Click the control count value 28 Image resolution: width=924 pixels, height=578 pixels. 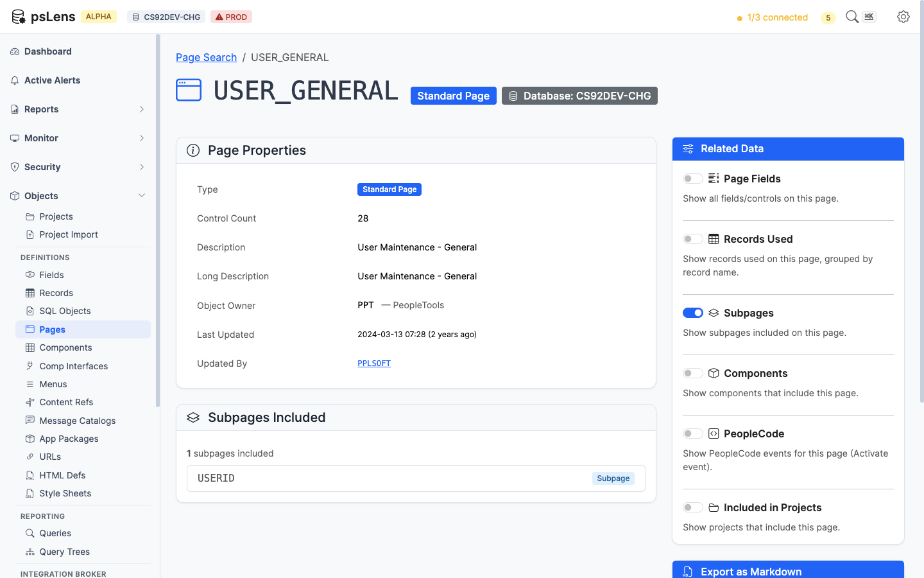click(363, 218)
